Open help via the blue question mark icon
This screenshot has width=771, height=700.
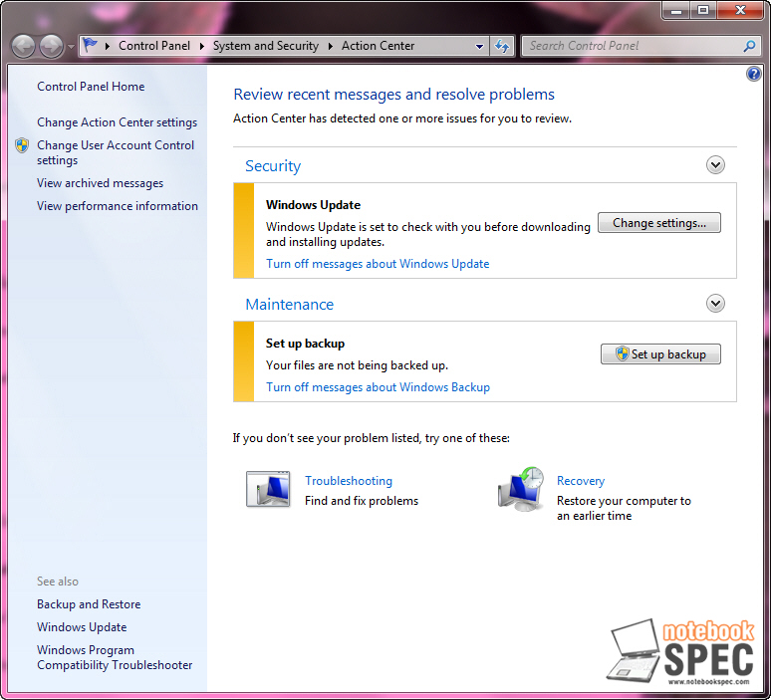pyautogui.click(x=753, y=75)
